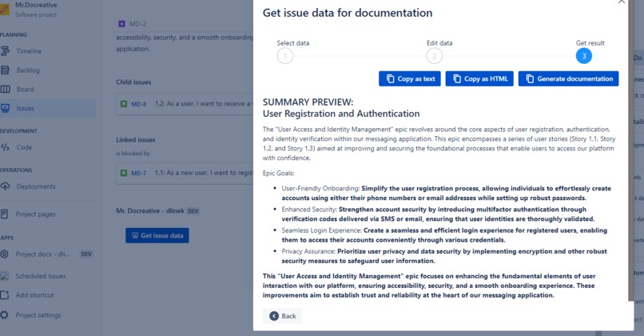Click the Copy as text button
The width and height of the screenshot is (644, 336).
(409, 78)
